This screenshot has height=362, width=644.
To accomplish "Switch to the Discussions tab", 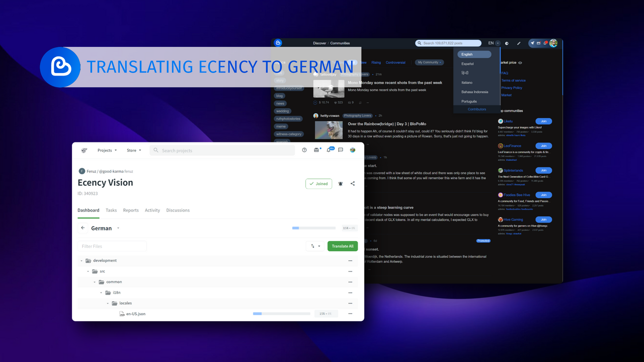I will 178,210.
